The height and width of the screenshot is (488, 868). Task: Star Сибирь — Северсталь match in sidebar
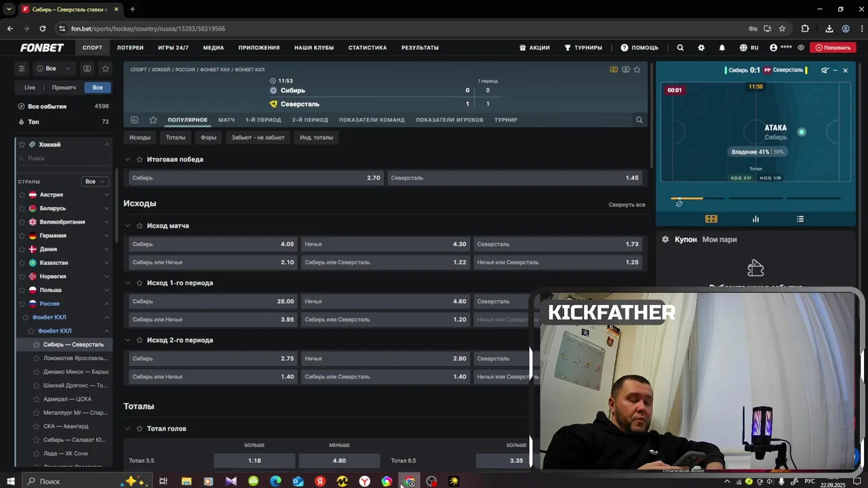[x=37, y=344]
